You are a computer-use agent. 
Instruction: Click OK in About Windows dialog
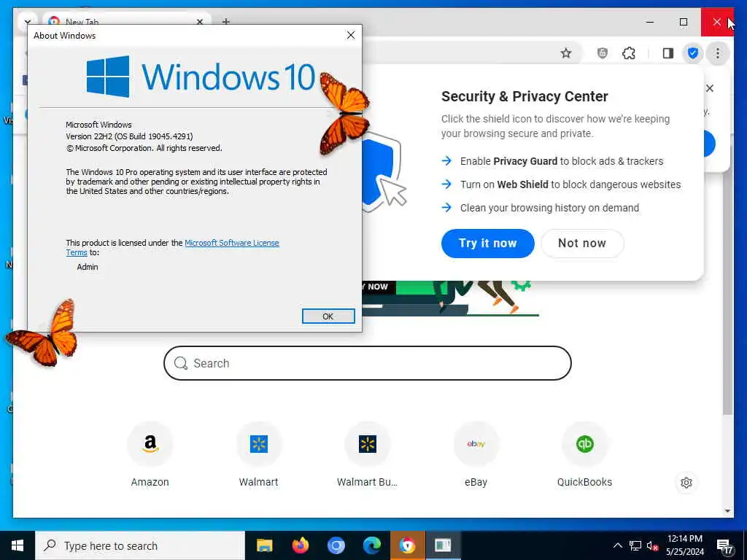point(328,316)
